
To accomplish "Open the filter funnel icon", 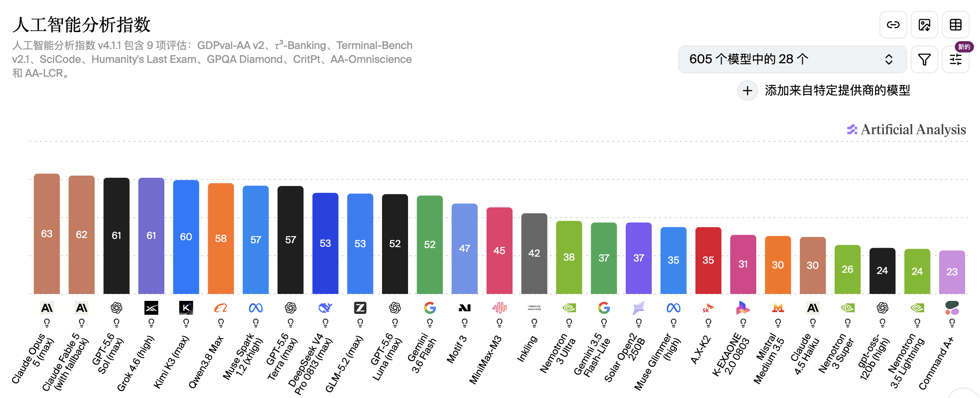I will (x=924, y=59).
